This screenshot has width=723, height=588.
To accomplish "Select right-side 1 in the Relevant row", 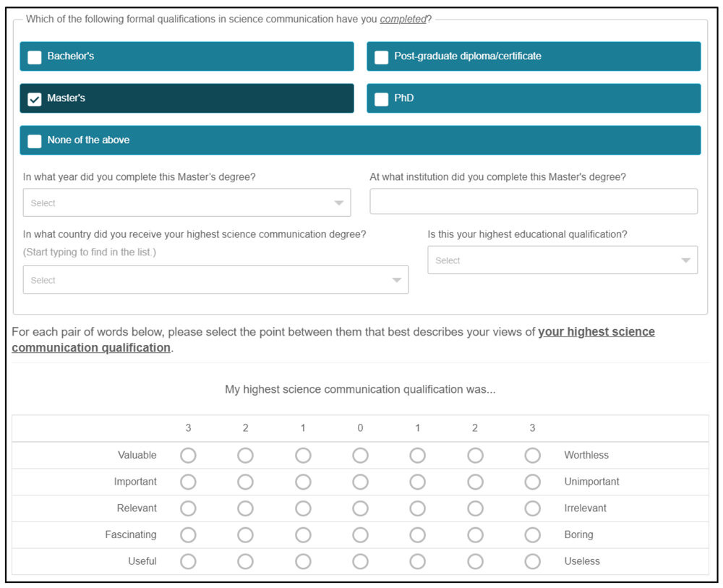I will 418,508.
